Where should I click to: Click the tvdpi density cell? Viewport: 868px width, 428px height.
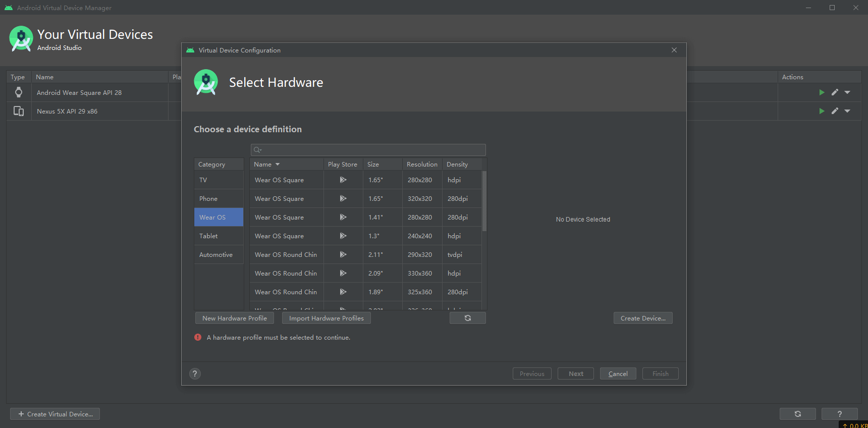pyautogui.click(x=462, y=254)
